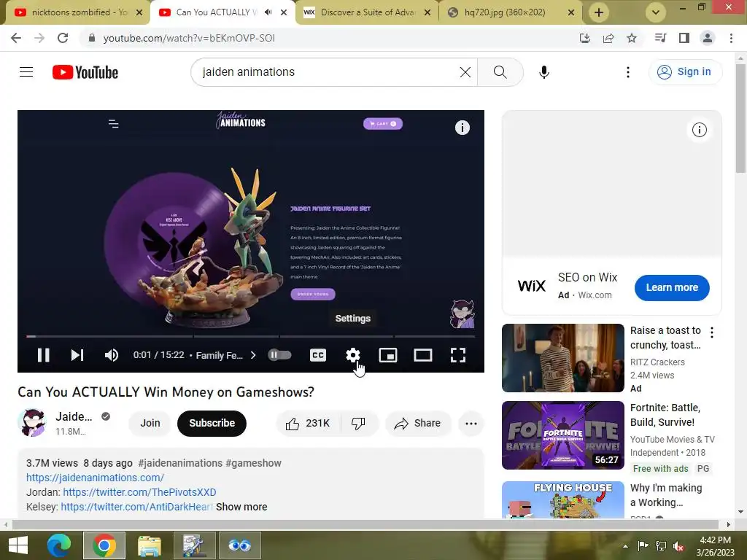This screenshot has width=747, height=560.
Task: Open Fortnite: Battle, Build, Survive! thumbnail
Action: point(562,435)
